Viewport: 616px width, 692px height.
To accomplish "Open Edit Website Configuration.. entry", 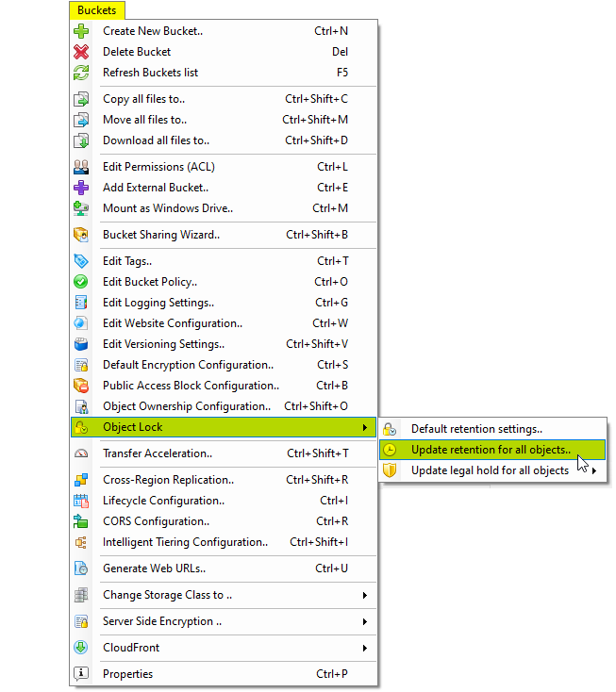I will [x=224, y=323].
